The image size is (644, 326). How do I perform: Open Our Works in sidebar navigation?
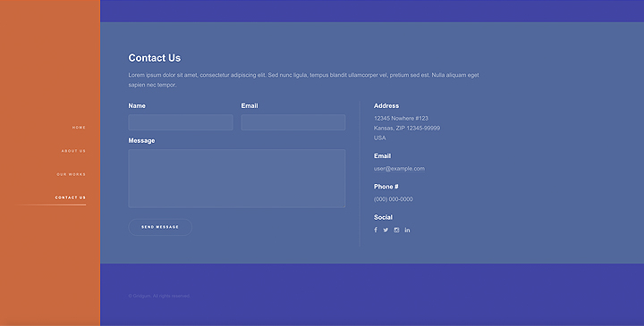click(71, 174)
